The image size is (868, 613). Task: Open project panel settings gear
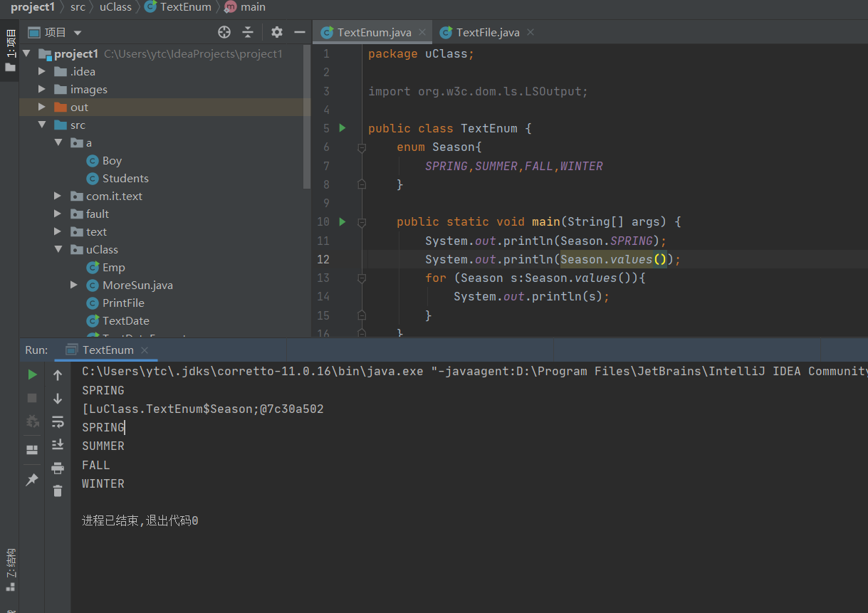(x=277, y=32)
